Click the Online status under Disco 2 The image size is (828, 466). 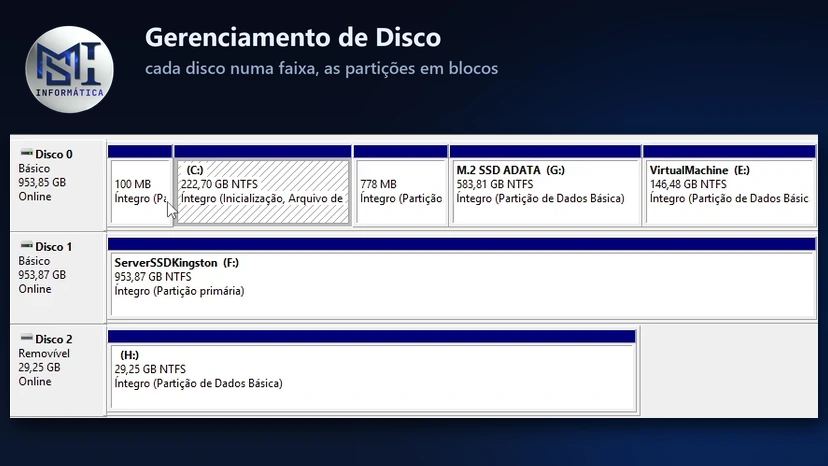pos(35,381)
